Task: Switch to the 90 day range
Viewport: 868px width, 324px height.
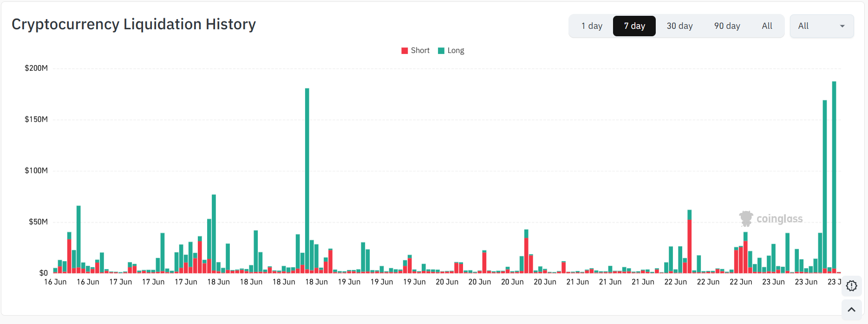Action: (727, 26)
